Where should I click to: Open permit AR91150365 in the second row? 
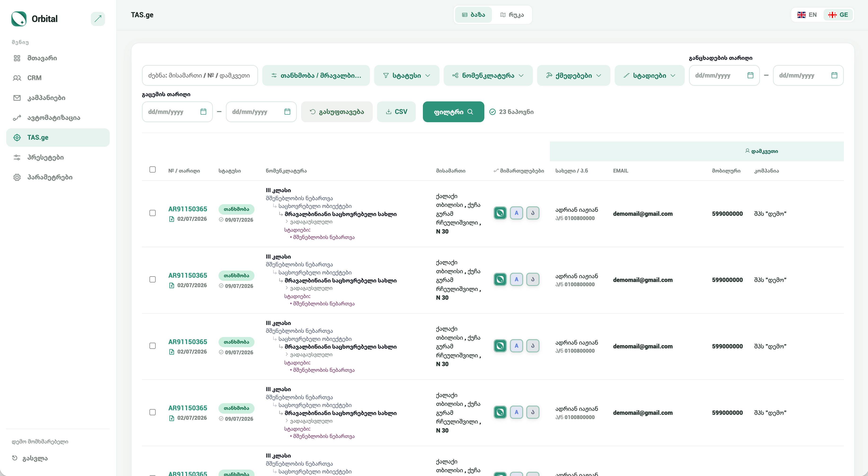(188, 275)
